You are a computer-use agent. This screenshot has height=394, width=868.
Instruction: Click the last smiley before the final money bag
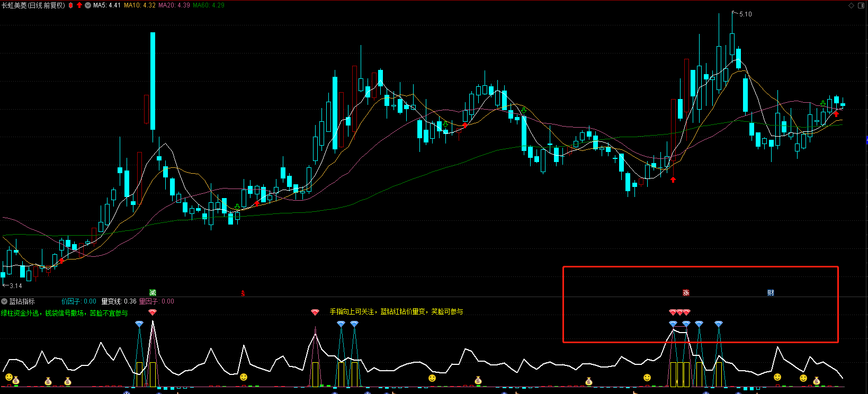pos(803,378)
